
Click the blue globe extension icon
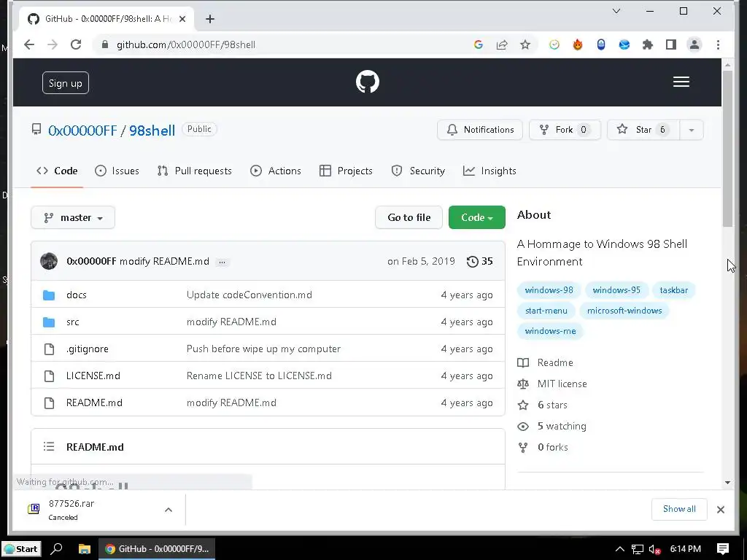(x=624, y=44)
